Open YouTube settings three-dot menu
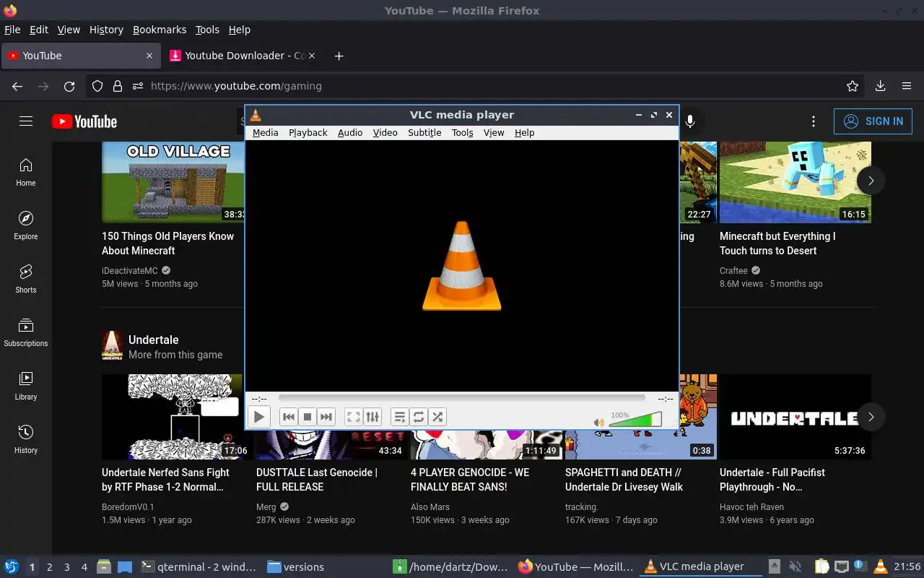 814,121
